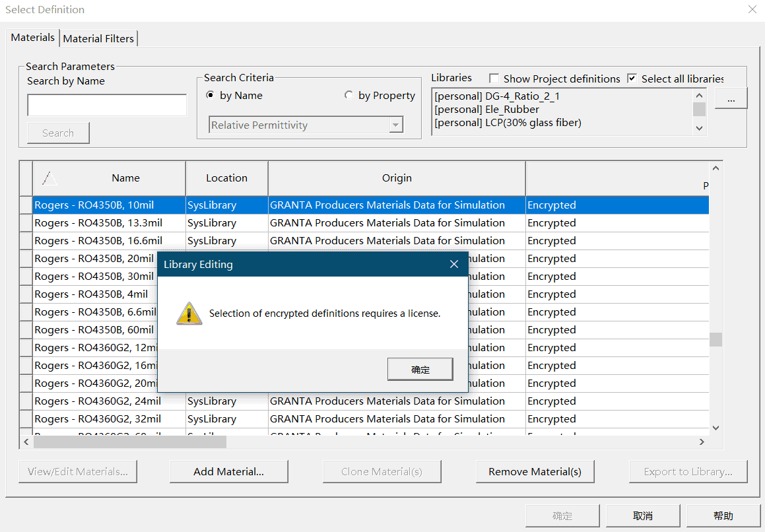Select Rogers - RO4350B, 20mil row
765x532 pixels.
95,259
